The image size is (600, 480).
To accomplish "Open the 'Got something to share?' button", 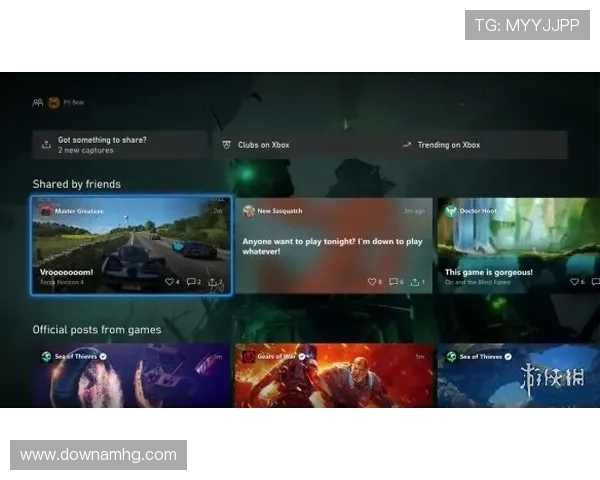I will tap(120, 145).
